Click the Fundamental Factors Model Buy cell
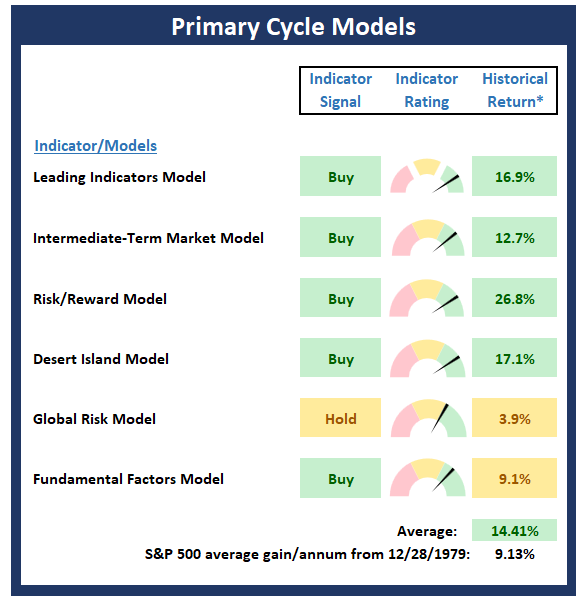579x597 pixels. pyautogui.click(x=340, y=478)
